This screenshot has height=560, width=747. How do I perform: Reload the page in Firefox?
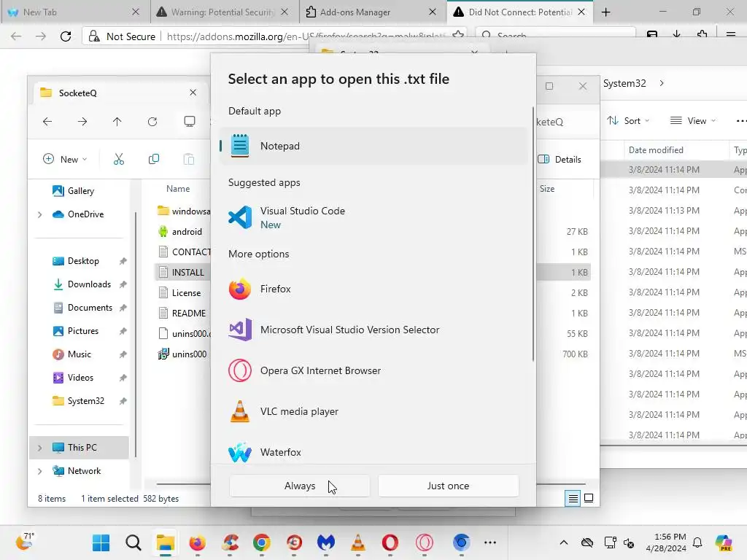(66, 36)
